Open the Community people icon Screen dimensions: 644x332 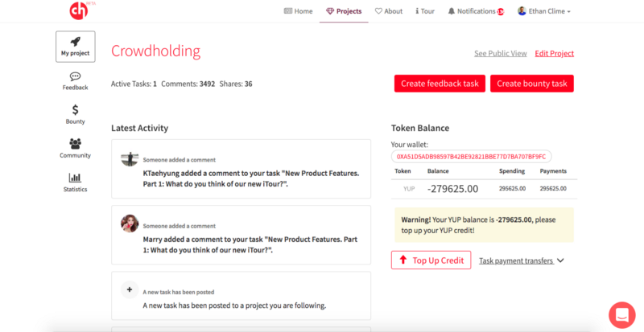[x=75, y=144]
